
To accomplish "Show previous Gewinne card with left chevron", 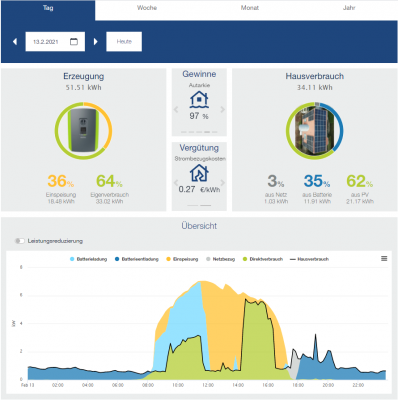I will point(176,109).
